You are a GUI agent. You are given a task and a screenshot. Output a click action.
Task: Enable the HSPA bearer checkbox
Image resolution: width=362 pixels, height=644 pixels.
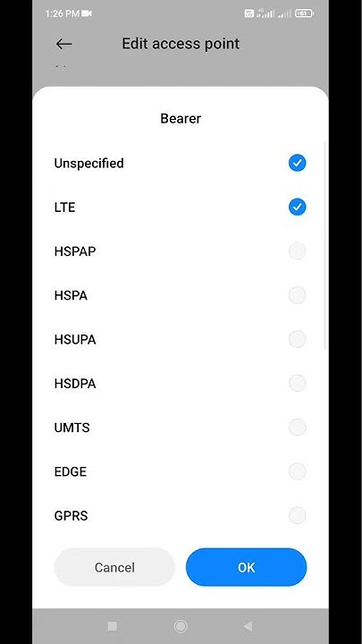tap(297, 295)
